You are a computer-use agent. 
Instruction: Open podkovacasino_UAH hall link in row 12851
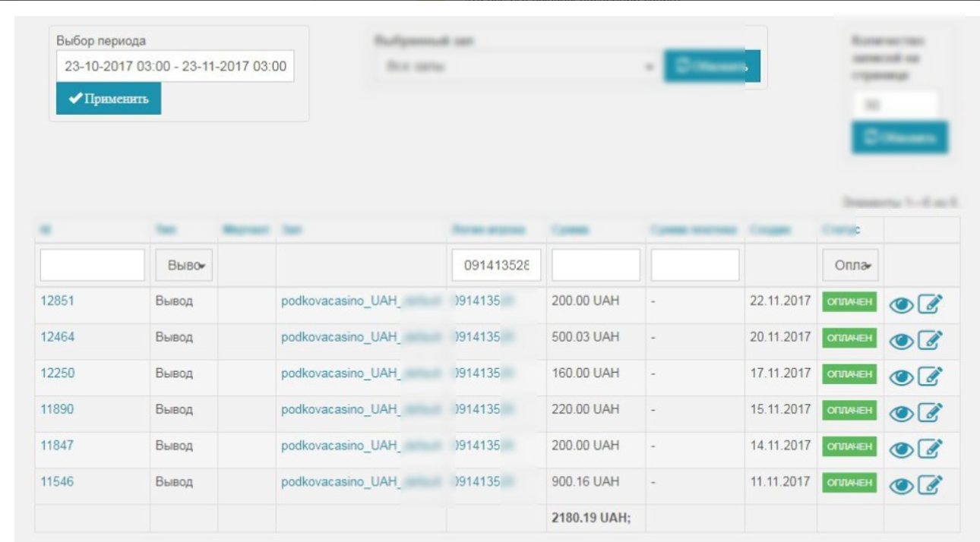[361, 301]
